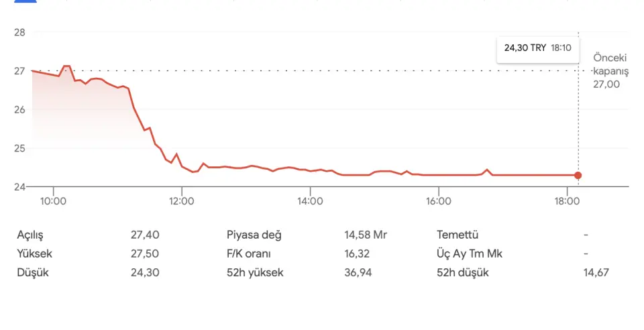The image size is (644, 330).
Task: Click the Düşük stat label
Action: pyautogui.click(x=33, y=273)
